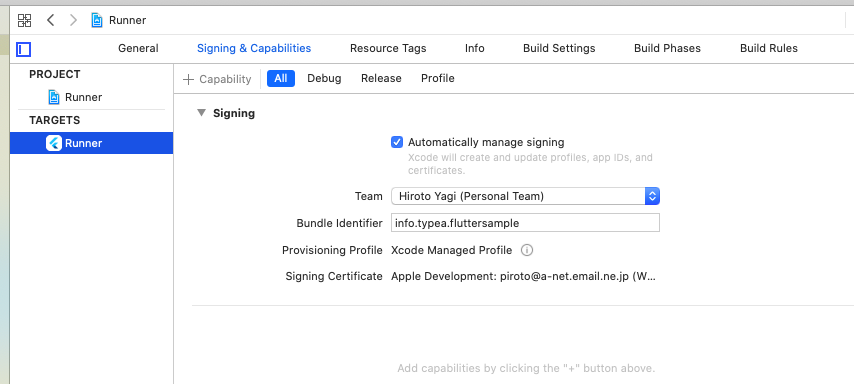Toggle Automatically manage signing checkbox
Image resolution: width=854 pixels, height=384 pixels.
click(397, 143)
